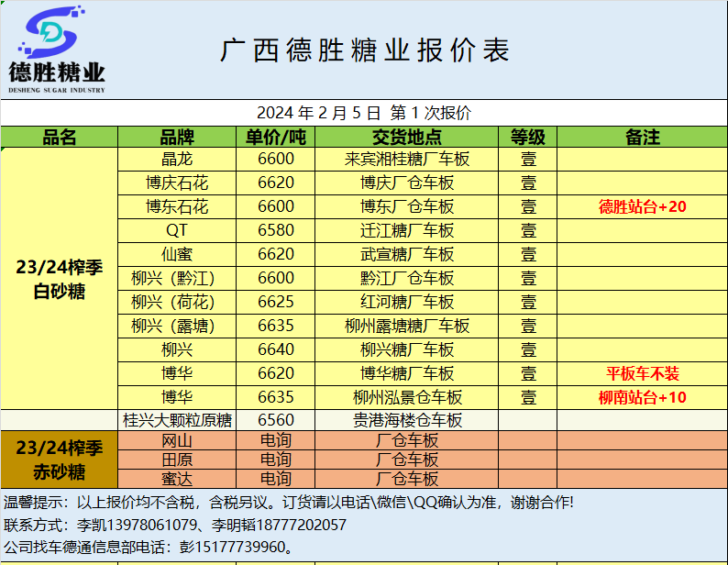This screenshot has height=565, width=728.
Task: Click the 备注 header cell
Action: pos(642,138)
